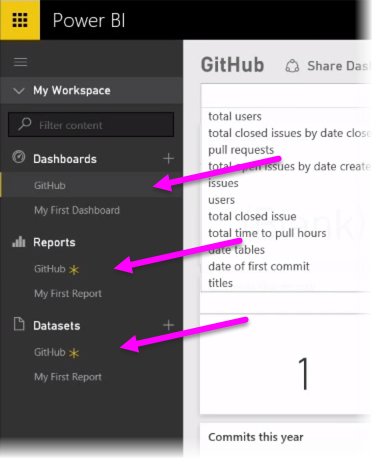Open My First Report under Datasets

(x=68, y=377)
